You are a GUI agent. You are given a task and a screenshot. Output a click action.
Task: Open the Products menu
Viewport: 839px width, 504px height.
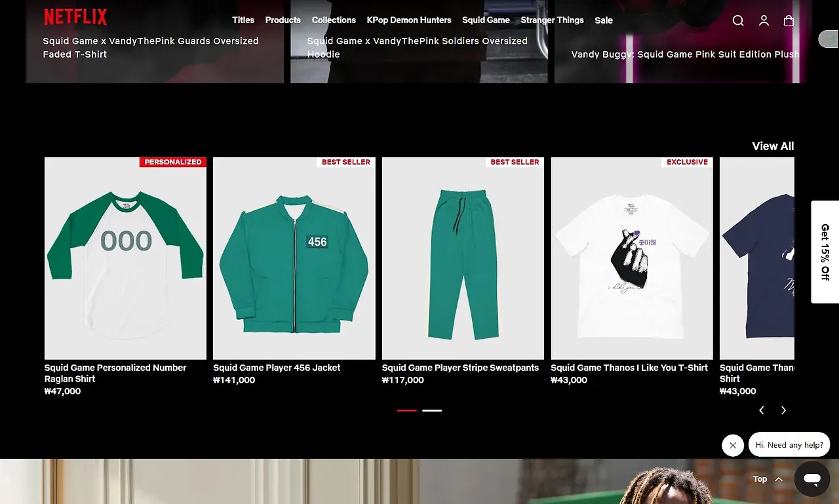pos(283,20)
